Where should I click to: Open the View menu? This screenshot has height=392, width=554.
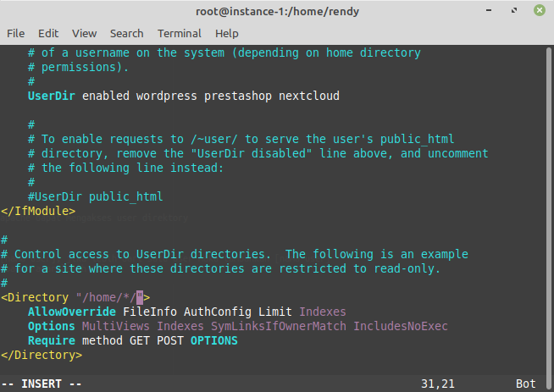[84, 34]
